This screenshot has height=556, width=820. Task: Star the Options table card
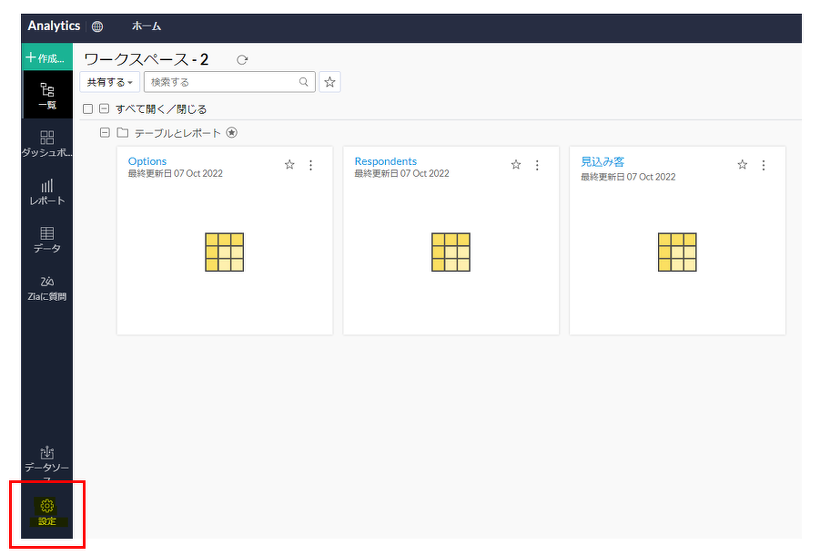pyautogui.click(x=290, y=165)
